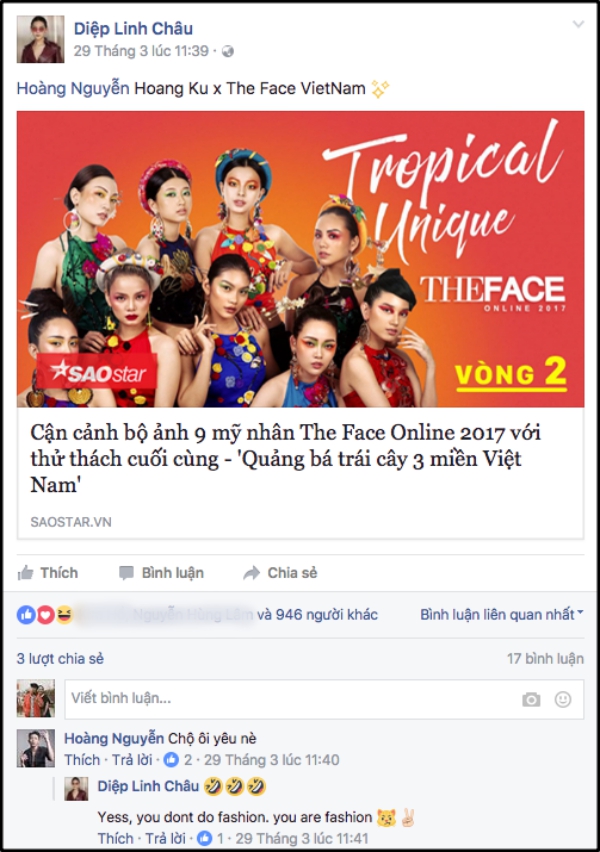The image size is (600, 852).
Task: Click the Chia sẻ share arrow
Action: pos(251,573)
